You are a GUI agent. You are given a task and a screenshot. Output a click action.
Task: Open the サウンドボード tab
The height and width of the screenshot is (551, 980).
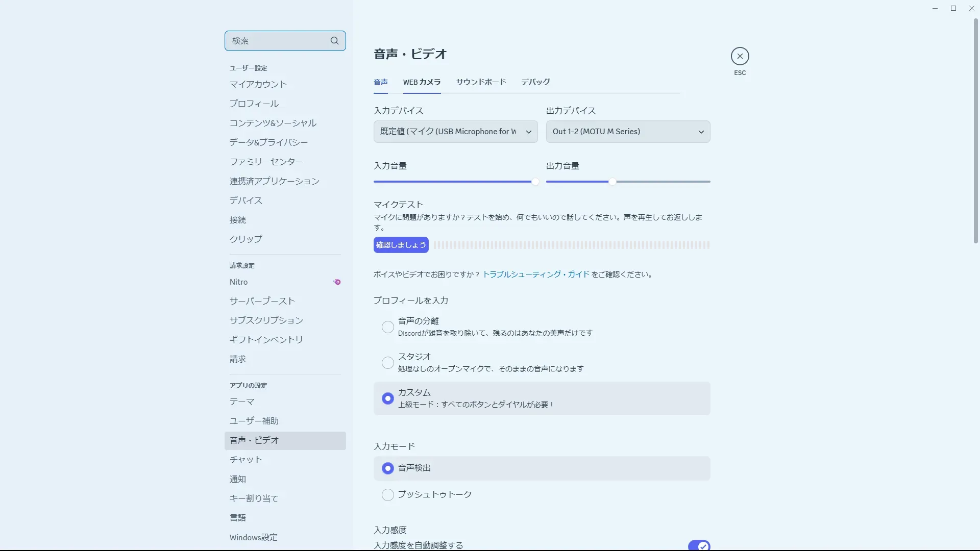[481, 82]
